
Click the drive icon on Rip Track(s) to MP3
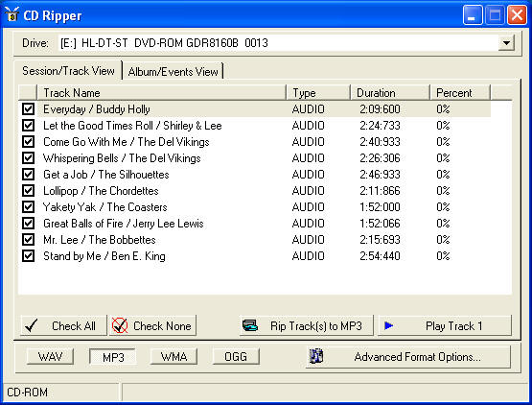[x=250, y=325]
